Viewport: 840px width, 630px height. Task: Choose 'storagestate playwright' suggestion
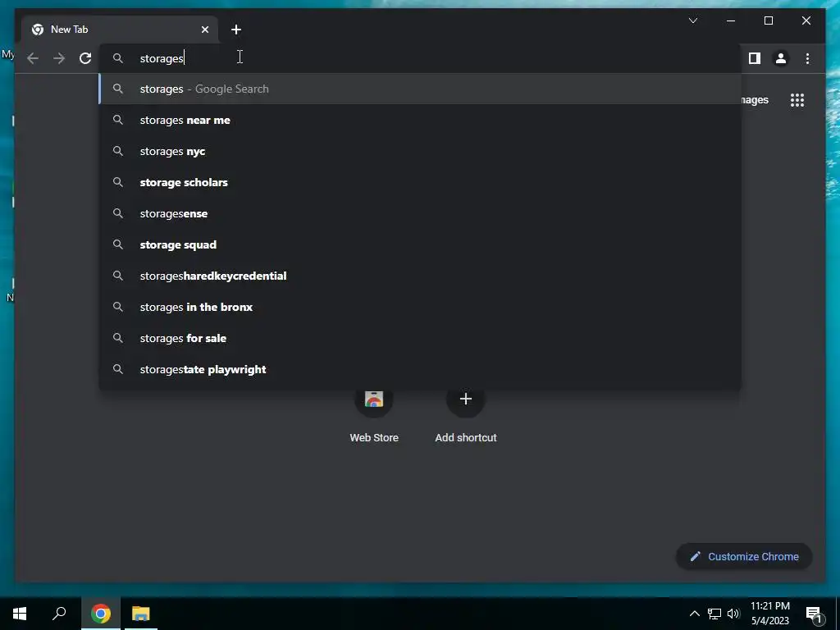pos(420,369)
